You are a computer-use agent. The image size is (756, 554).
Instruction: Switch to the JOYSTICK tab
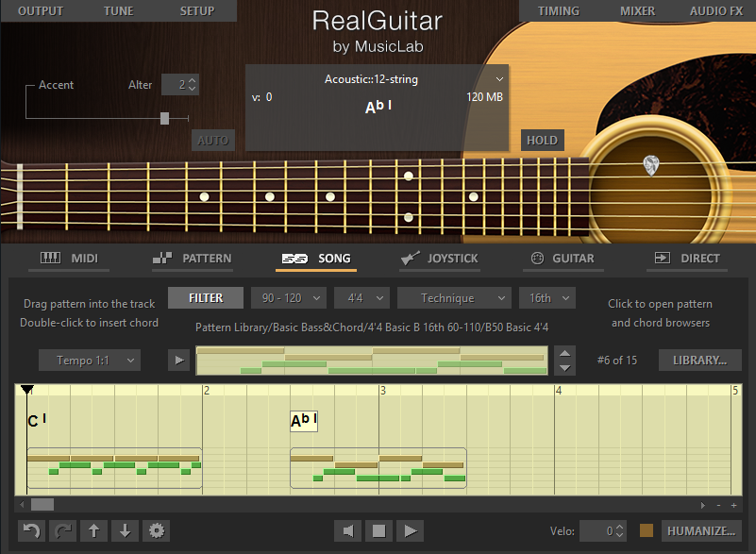(440, 258)
